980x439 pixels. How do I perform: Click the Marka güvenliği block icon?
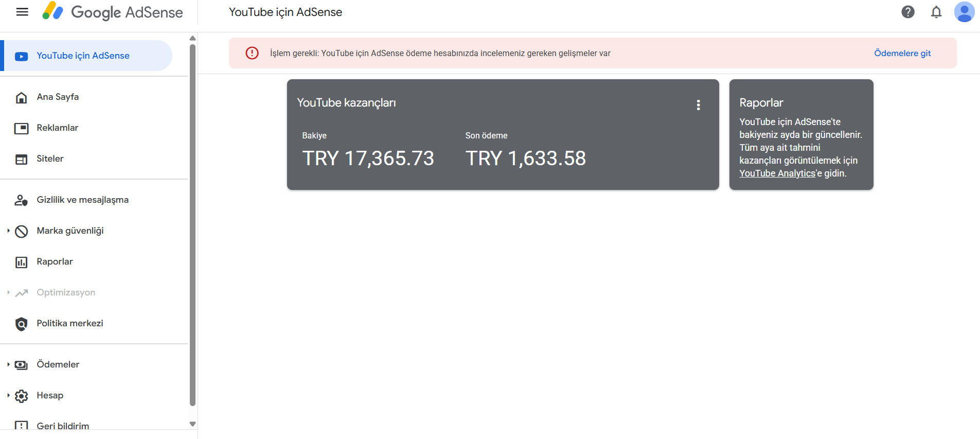[x=22, y=231]
